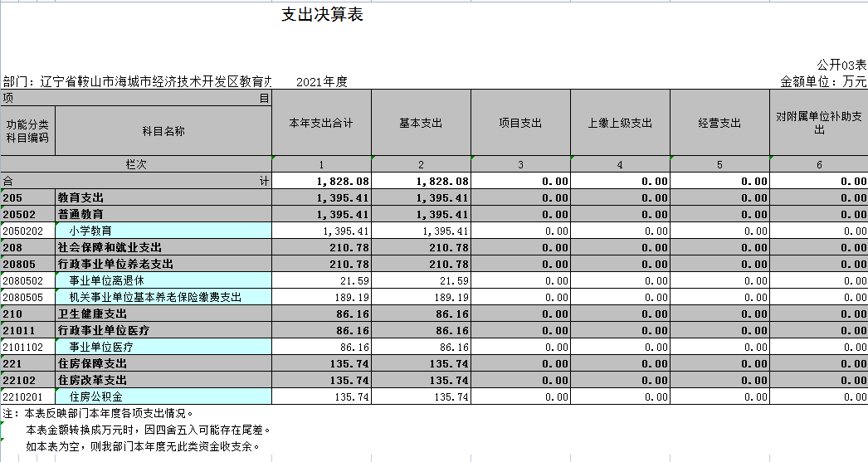The height and width of the screenshot is (462, 868).
Task: Select code cell 2050202
Action: pyautogui.click(x=27, y=231)
